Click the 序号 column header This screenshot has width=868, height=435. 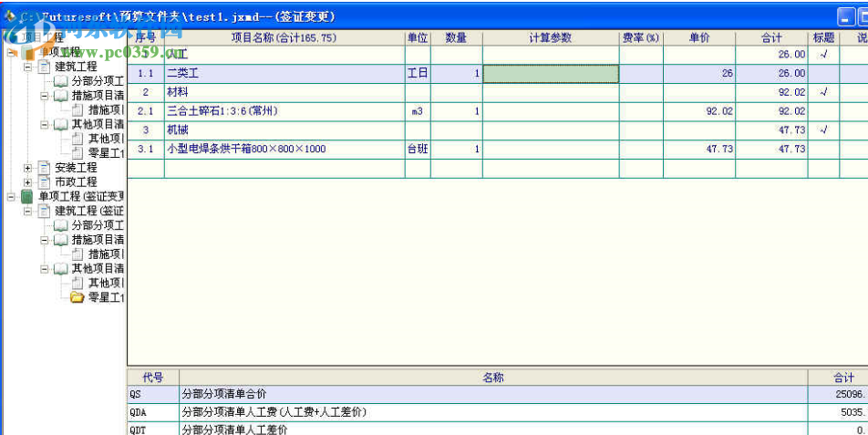pos(146,37)
